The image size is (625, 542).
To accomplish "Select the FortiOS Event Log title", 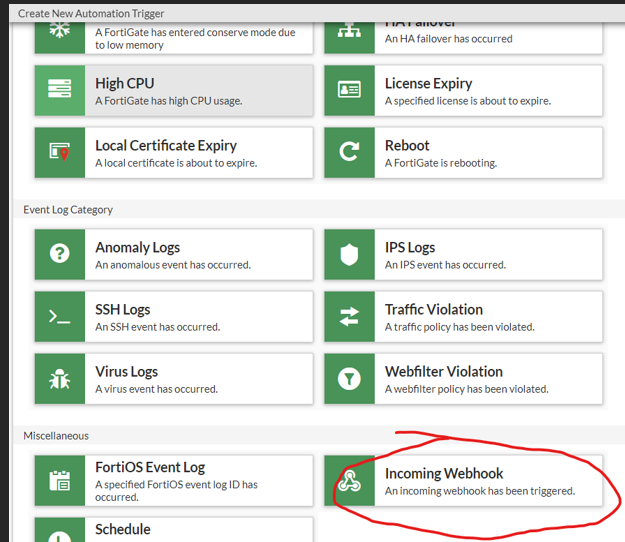I will pos(150,467).
